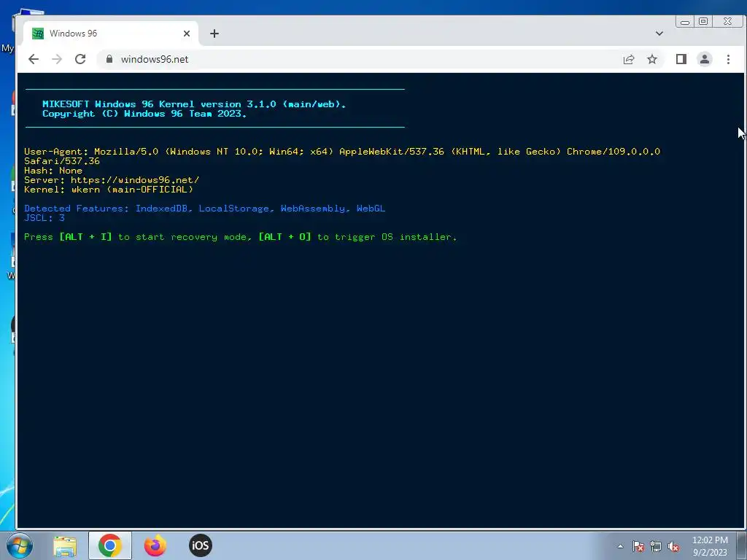Screen dimensions: 747x560
Task: Minimize the Chrome window
Action: click(685, 21)
